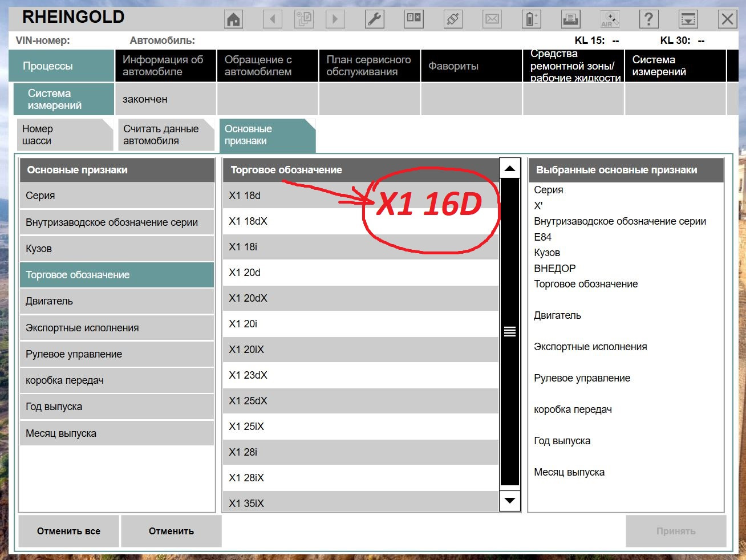746x560 pixels.
Task: Select the Основные признаки step tab
Action: [x=267, y=135]
